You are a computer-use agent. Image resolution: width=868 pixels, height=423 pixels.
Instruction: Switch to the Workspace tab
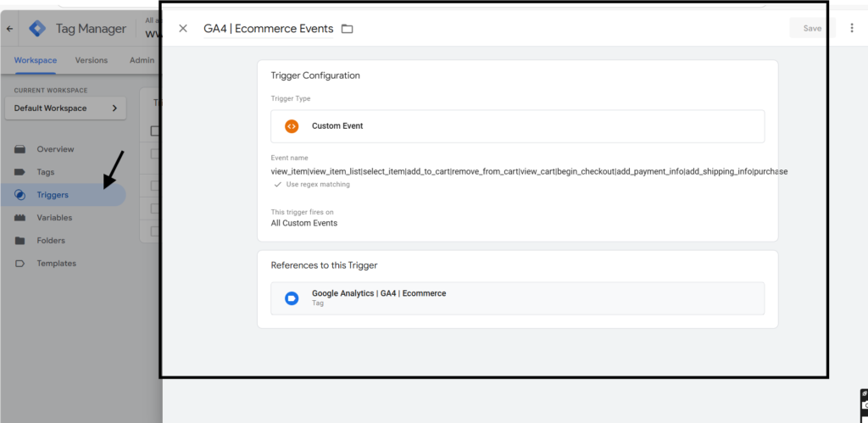[x=36, y=60]
